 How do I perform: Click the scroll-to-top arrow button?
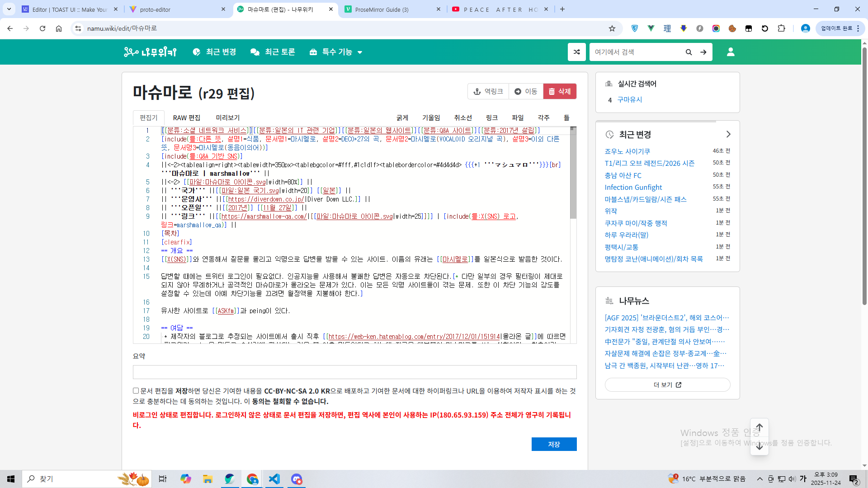click(759, 427)
